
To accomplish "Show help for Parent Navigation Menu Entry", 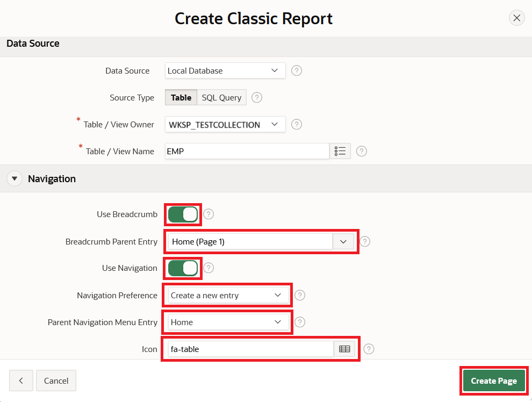I will click(300, 322).
